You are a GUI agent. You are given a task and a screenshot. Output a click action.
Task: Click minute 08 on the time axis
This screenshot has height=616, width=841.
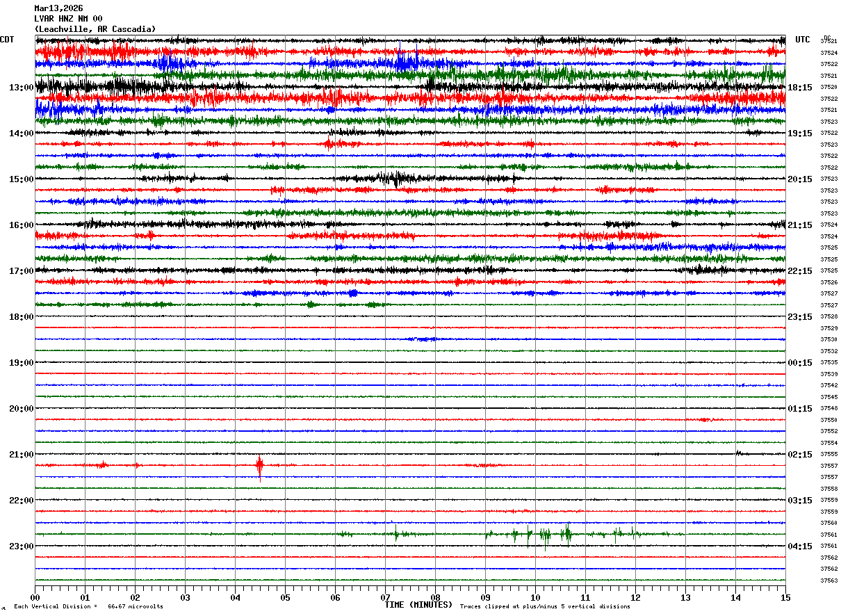pyautogui.click(x=435, y=598)
